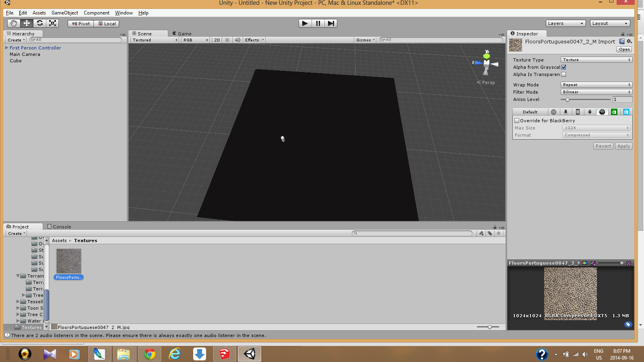644x362 pixels.
Task: Open the Layers dropdown
Action: [x=565, y=23]
